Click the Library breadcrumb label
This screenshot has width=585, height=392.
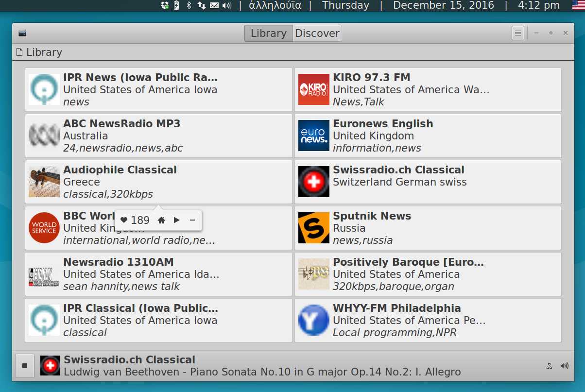click(x=44, y=52)
